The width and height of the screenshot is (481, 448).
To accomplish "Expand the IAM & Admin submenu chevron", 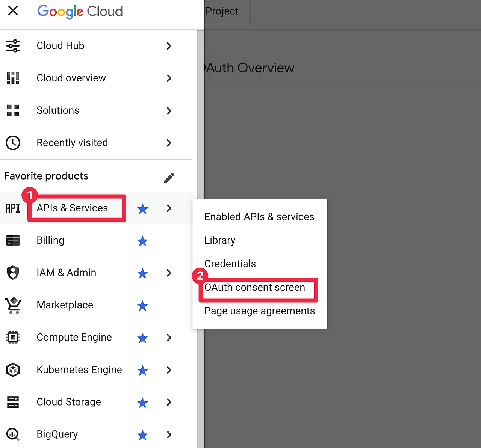I will pyautogui.click(x=169, y=273).
